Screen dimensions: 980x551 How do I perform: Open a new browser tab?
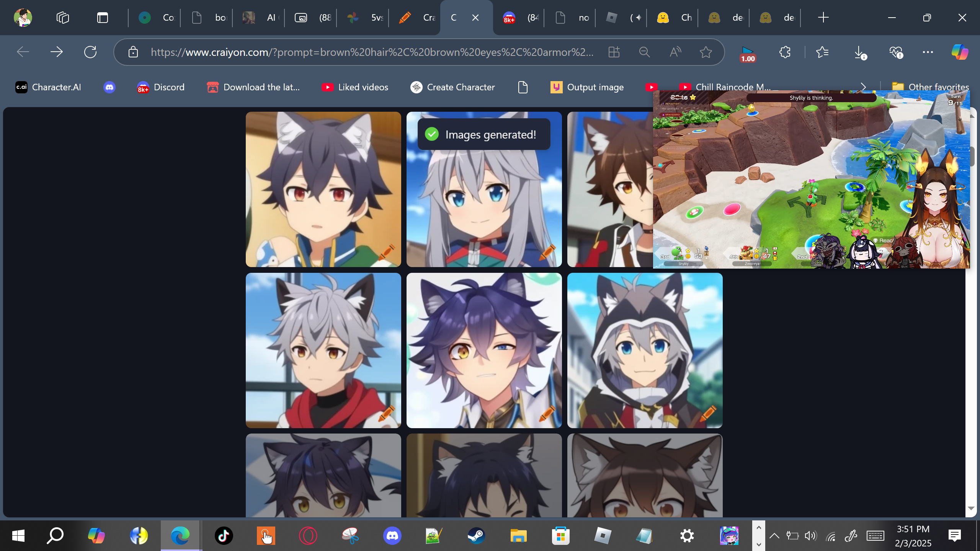pos(823,18)
